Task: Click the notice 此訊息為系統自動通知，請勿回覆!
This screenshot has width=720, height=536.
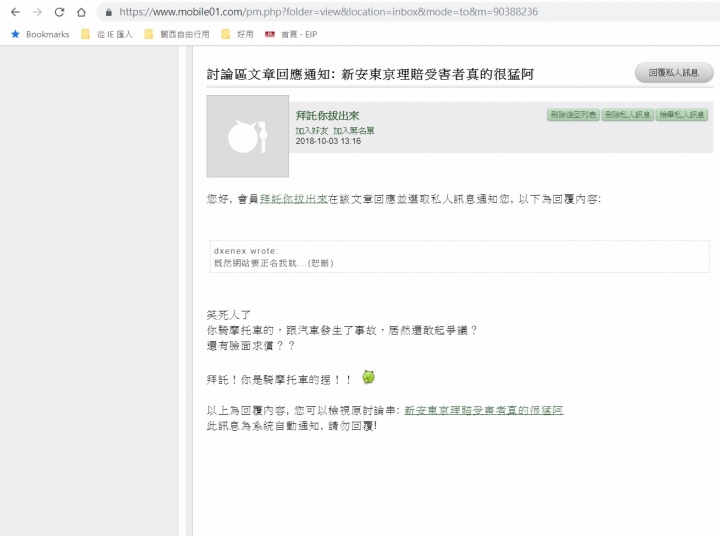Action: click(x=292, y=426)
